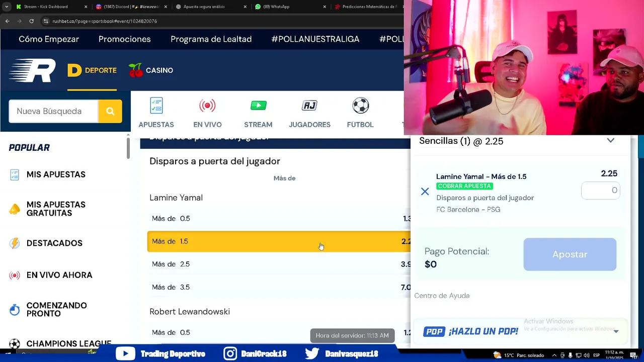The width and height of the screenshot is (644, 362).
Task: Open Champions League in sidebar
Action: pos(69,344)
